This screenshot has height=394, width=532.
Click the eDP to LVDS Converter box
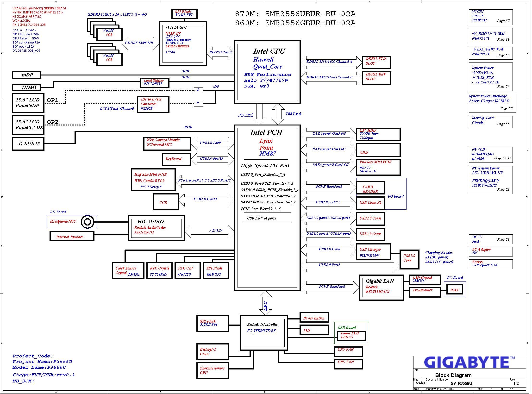tap(153, 104)
